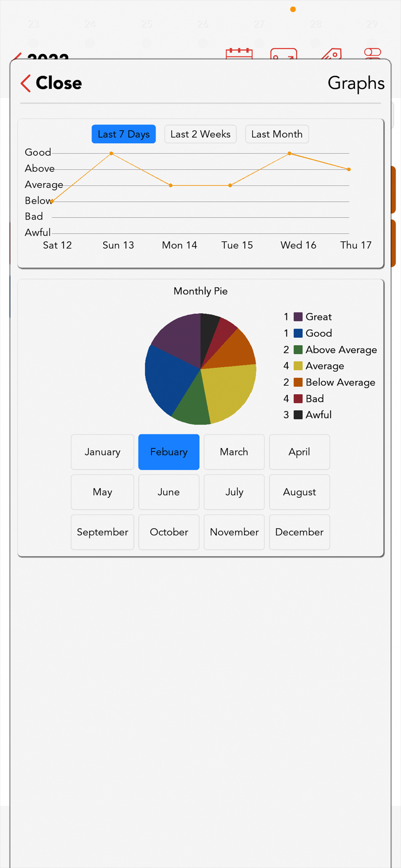Choose June month button

coord(169,492)
